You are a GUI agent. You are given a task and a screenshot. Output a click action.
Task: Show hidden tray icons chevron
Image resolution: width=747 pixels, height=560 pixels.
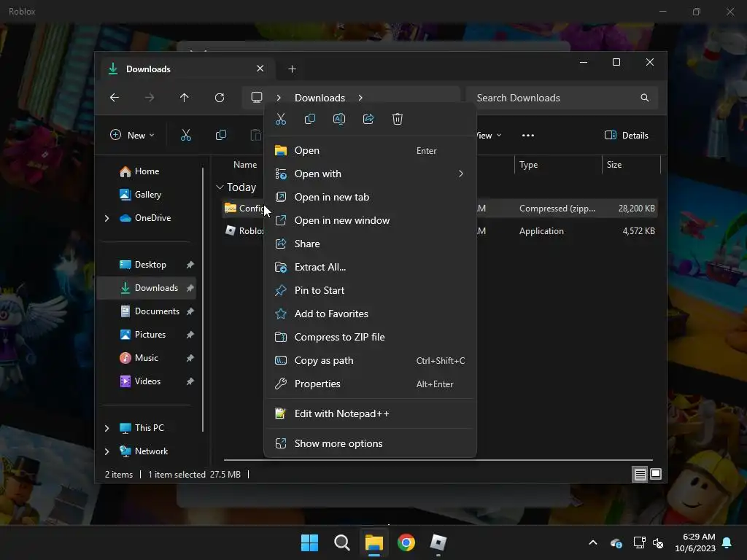click(593, 542)
